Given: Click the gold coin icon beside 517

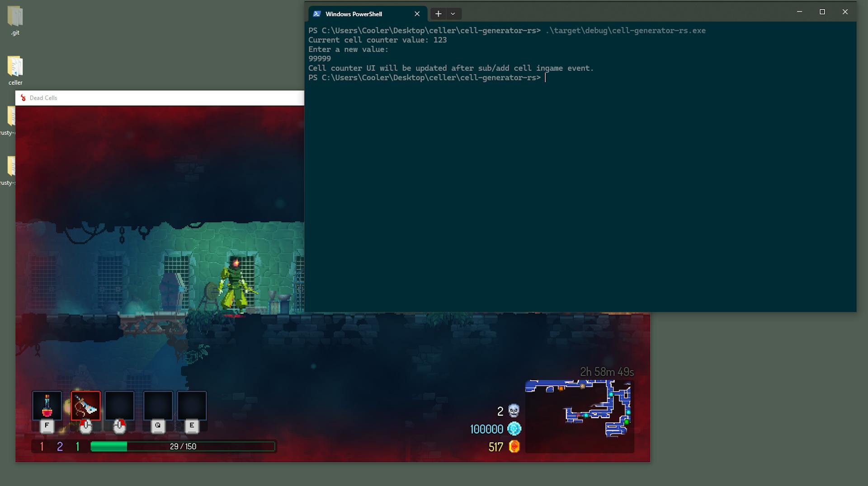Looking at the screenshot, I should click(x=514, y=447).
